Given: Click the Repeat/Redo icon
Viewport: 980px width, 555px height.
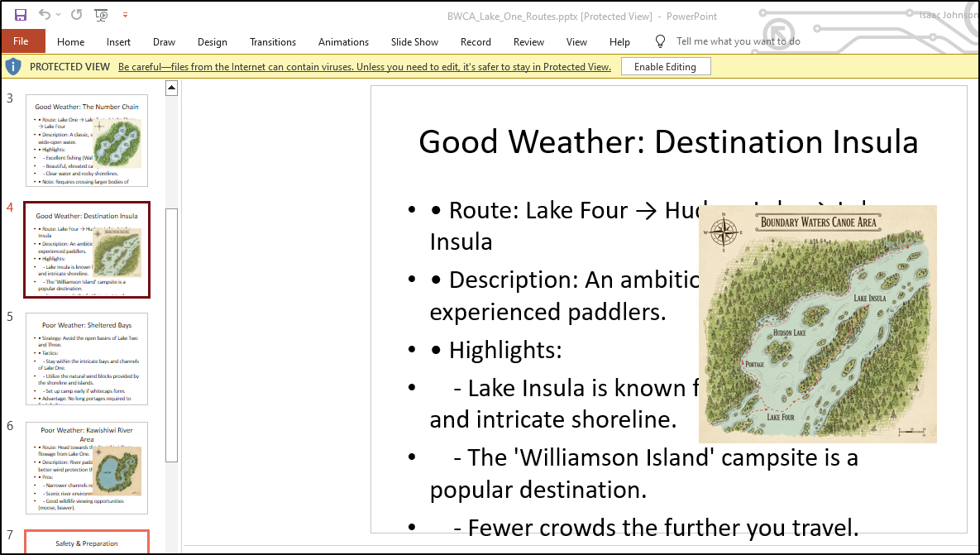Looking at the screenshot, I should [76, 15].
